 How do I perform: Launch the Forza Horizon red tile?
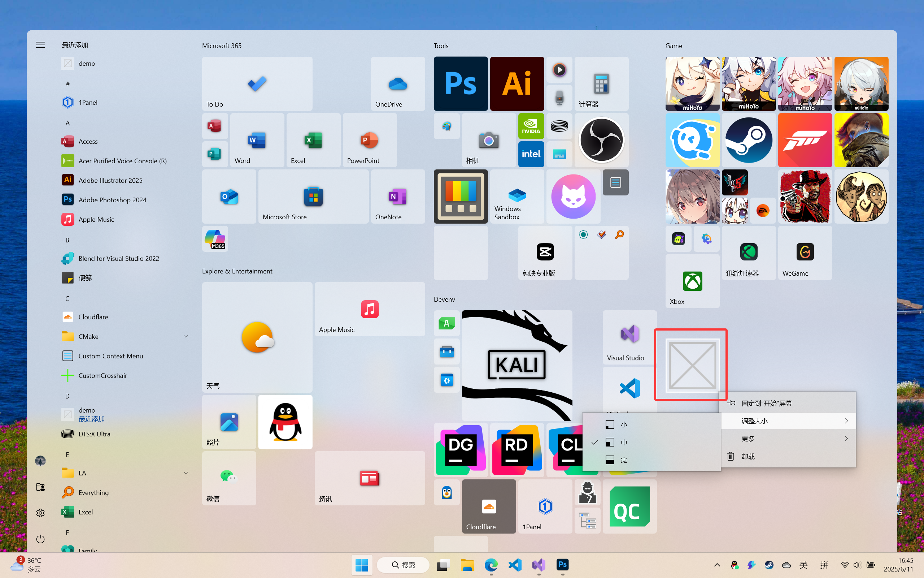805,140
